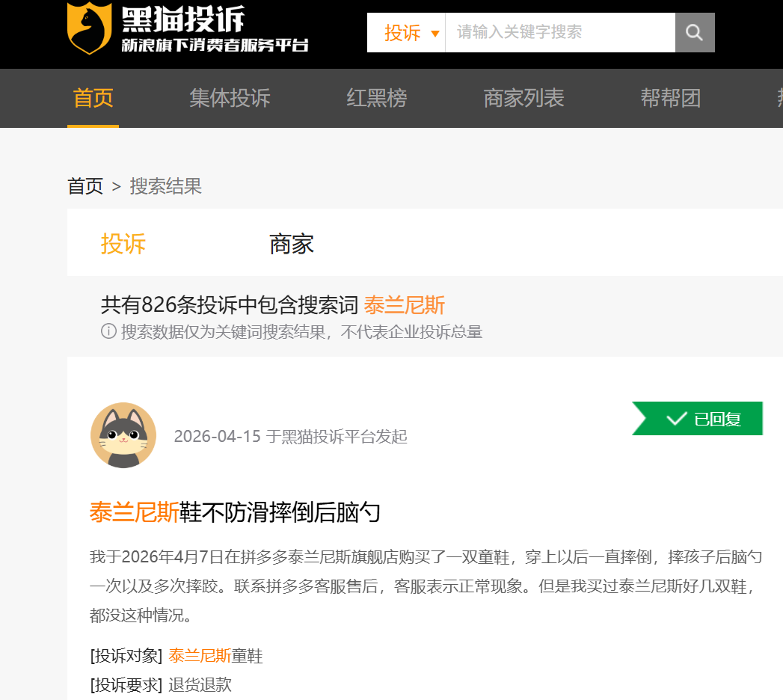Click the info icon beside 搜索数据 notice
The height and width of the screenshot is (700, 783).
[x=108, y=331]
